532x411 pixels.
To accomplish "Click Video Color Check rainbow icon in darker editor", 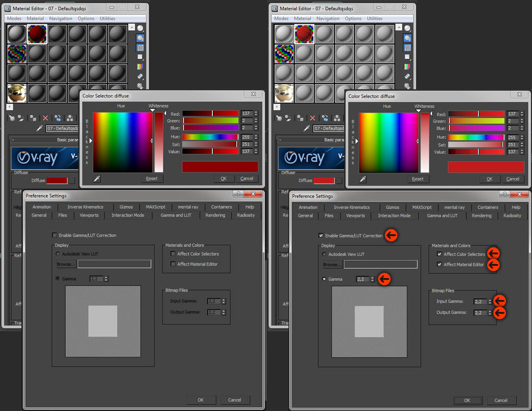I will click(140, 67).
